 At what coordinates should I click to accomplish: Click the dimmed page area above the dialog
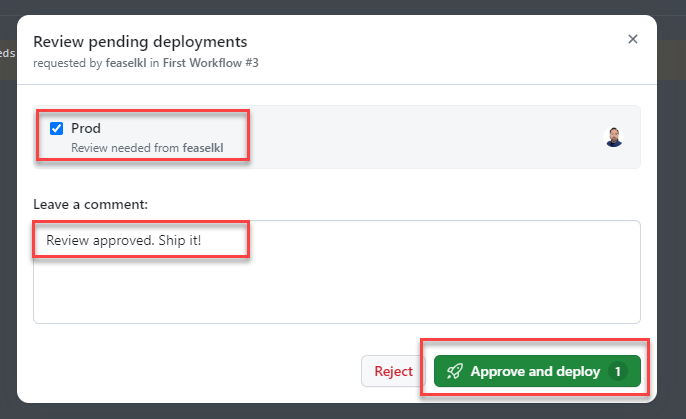click(x=340, y=6)
